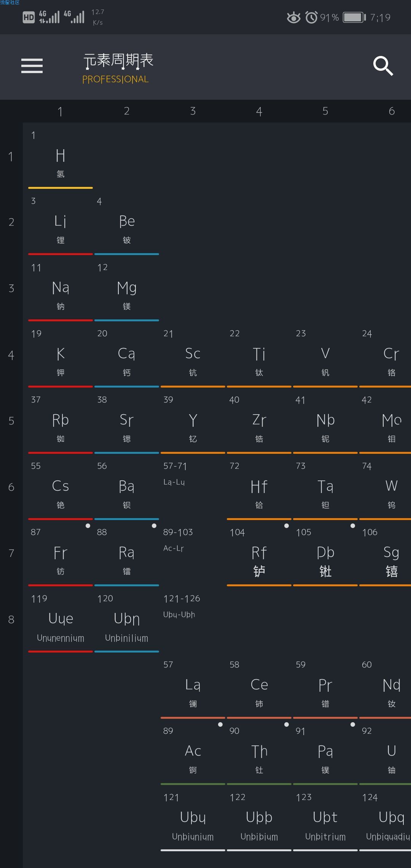Open the Titanium Ti element tile
411x868 pixels.
[x=259, y=358]
